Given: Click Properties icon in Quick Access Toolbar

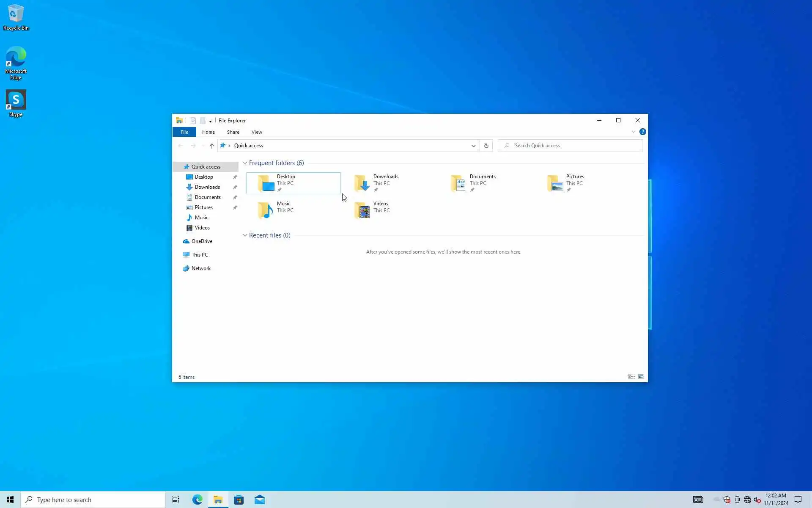Looking at the screenshot, I should point(193,121).
